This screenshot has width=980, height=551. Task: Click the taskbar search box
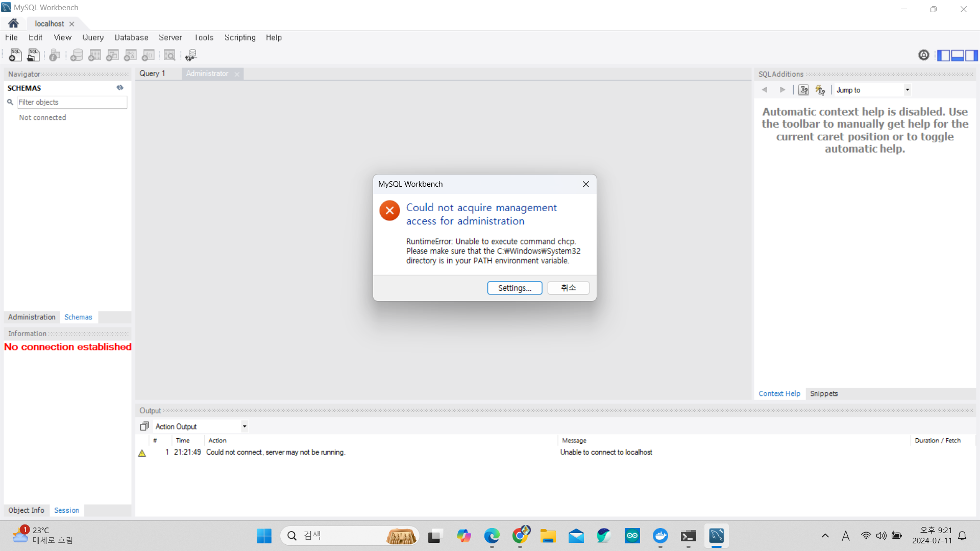[x=350, y=536]
